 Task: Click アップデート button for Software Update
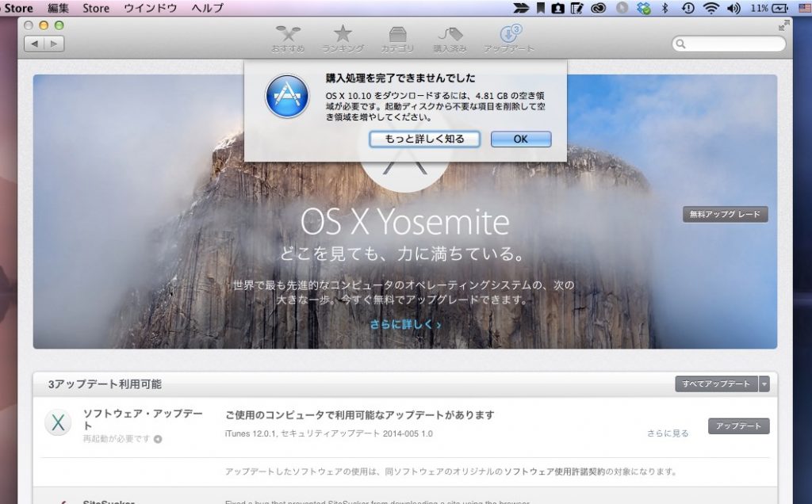pos(738,426)
